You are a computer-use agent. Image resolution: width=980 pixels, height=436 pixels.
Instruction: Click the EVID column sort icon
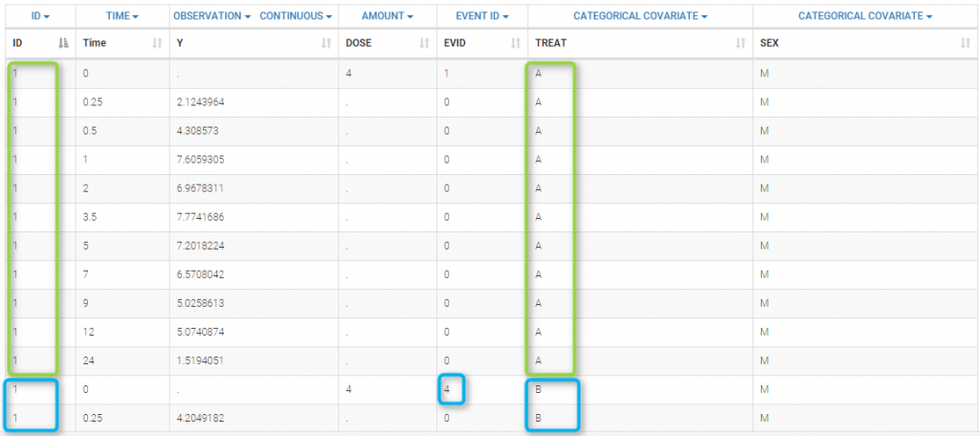(515, 43)
